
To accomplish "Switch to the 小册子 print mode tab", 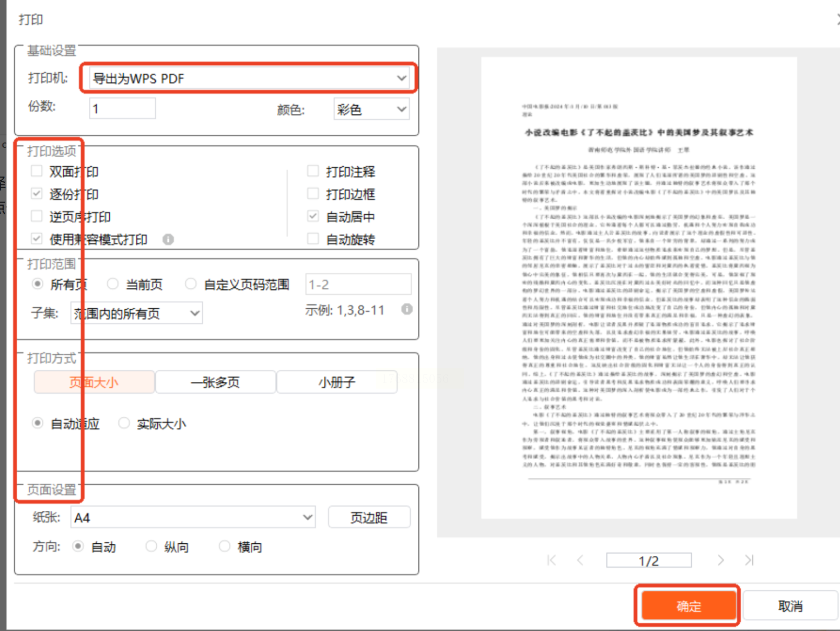I will (336, 382).
